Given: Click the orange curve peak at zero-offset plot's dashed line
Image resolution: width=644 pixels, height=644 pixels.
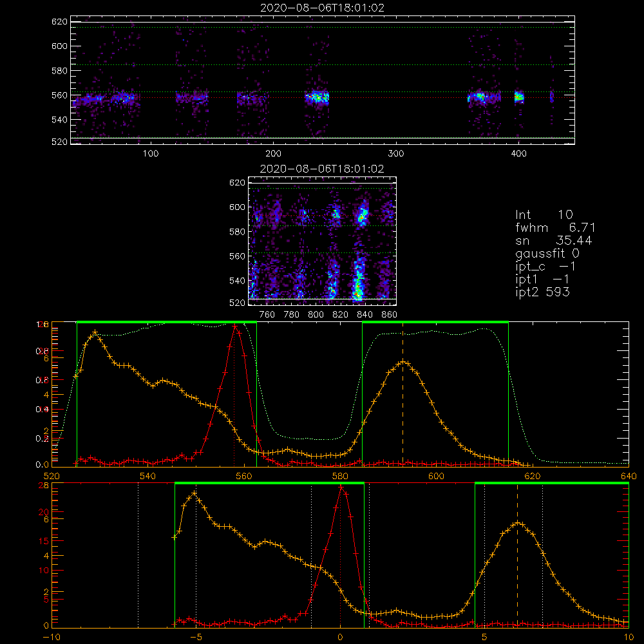Looking at the screenshot, I should point(518,523).
